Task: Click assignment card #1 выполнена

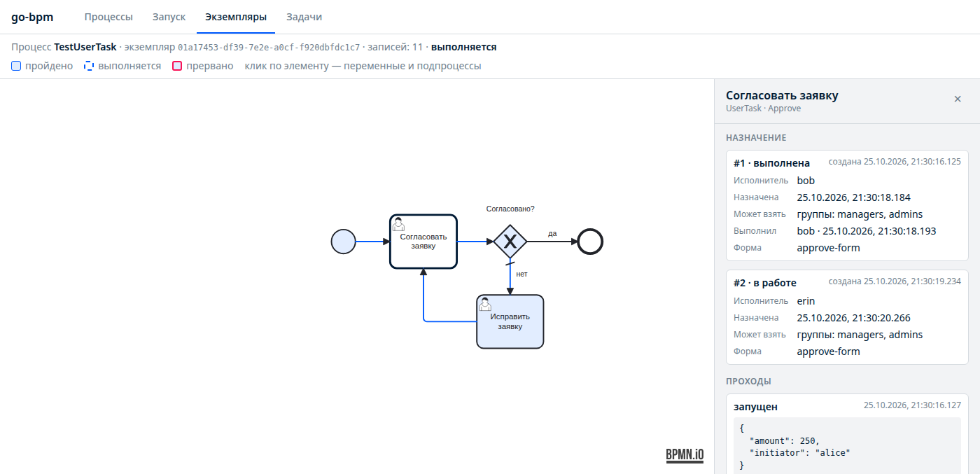Action: tap(847, 206)
